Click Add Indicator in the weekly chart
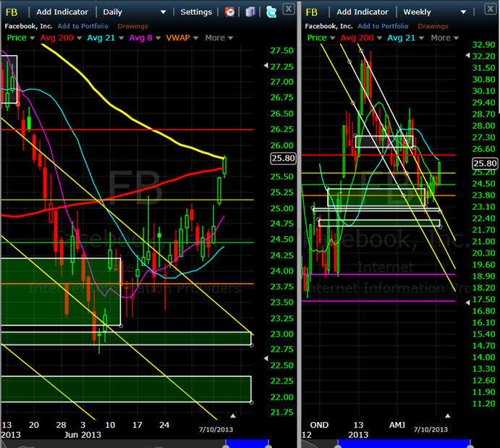This screenshot has width=500, height=448. pos(363,12)
